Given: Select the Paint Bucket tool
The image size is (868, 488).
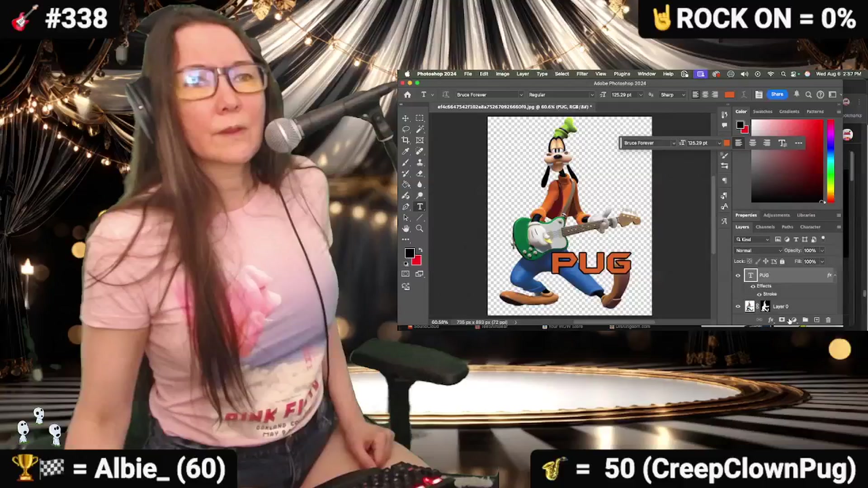Looking at the screenshot, I should 406,184.
